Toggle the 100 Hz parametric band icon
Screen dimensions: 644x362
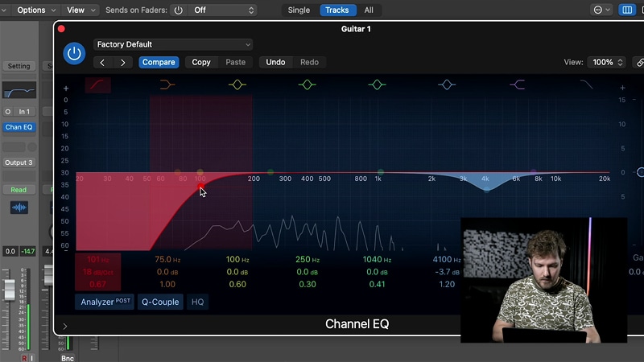click(x=237, y=85)
